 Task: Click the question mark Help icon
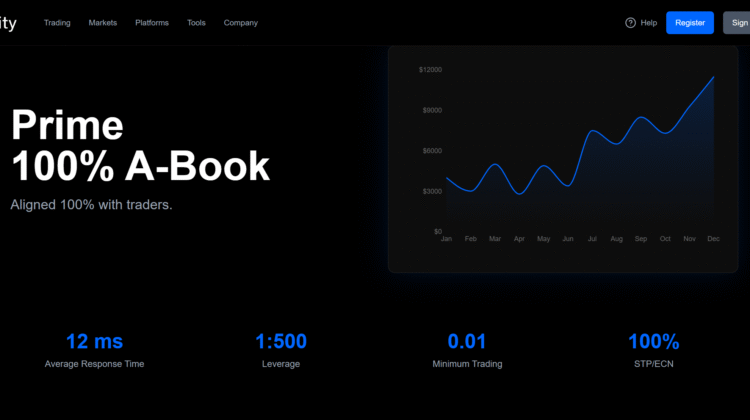point(630,23)
